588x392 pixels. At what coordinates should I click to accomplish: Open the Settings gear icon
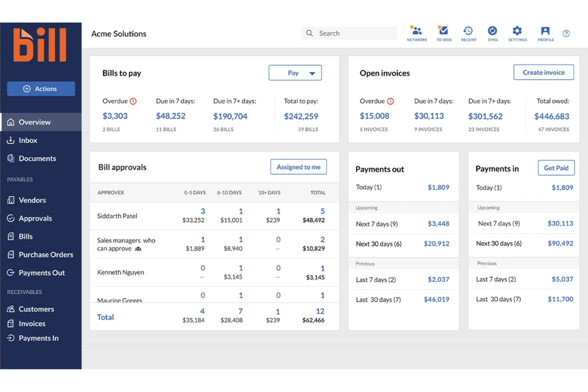pyautogui.click(x=517, y=33)
